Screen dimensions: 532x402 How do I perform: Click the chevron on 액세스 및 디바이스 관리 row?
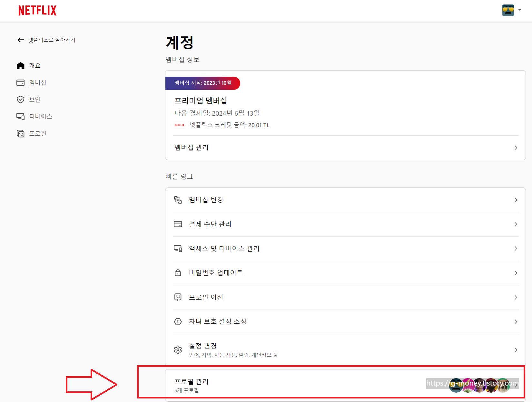[516, 248]
